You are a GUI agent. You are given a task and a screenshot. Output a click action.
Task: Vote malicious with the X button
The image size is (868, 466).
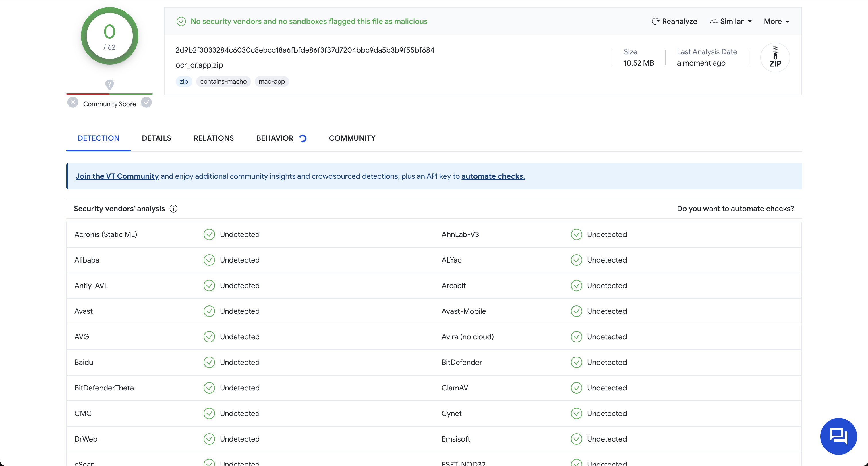click(x=73, y=103)
